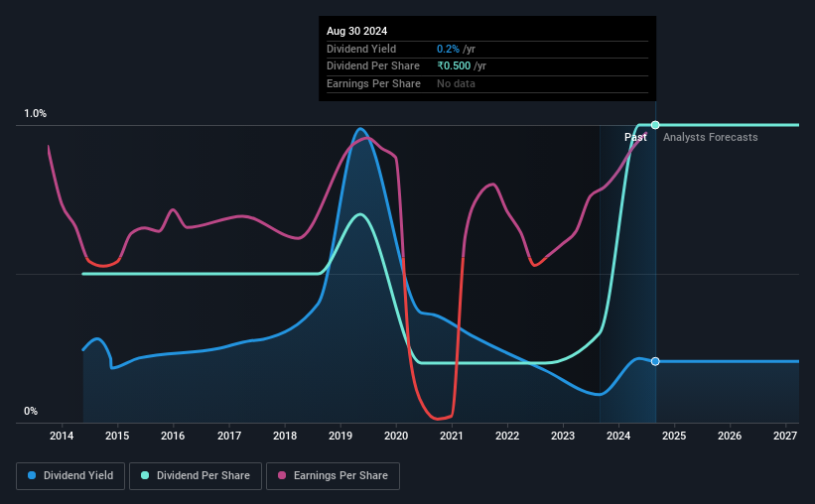Toggle the Dividend Per Share legend button
The image size is (815, 504).
(x=196, y=476)
